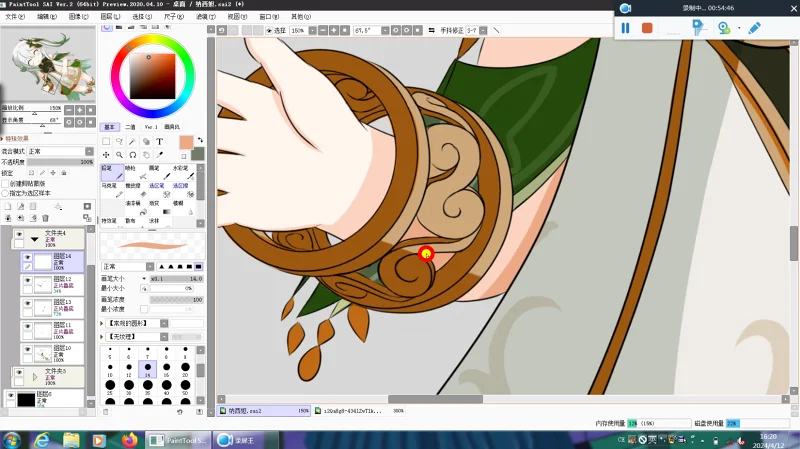Zoom in canvas with plus in toolbar
The height and width of the screenshot is (449, 800).
pyautogui.click(x=334, y=31)
